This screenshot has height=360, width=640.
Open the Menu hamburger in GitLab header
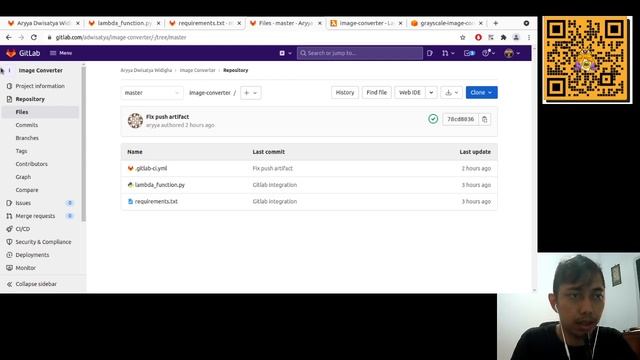click(x=61, y=53)
